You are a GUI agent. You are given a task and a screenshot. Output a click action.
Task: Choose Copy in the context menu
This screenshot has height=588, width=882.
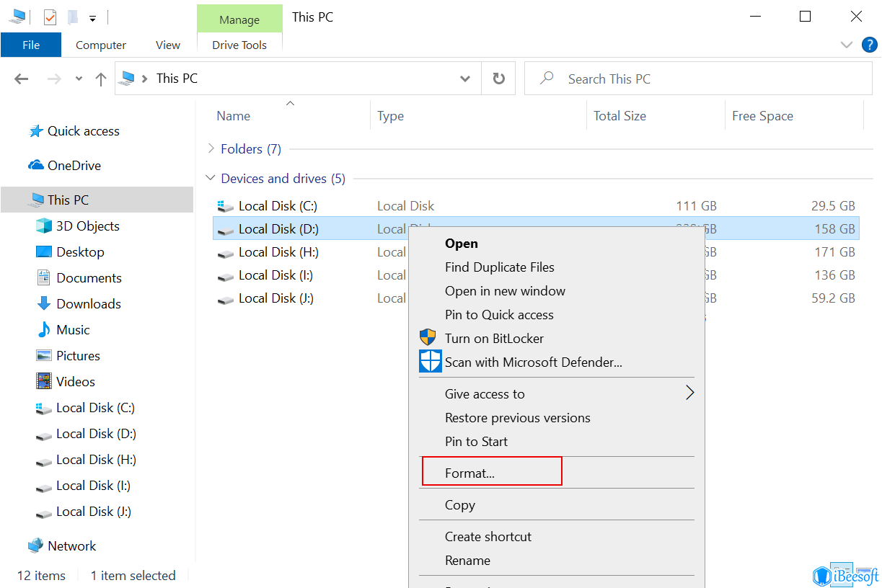pos(460,505)
